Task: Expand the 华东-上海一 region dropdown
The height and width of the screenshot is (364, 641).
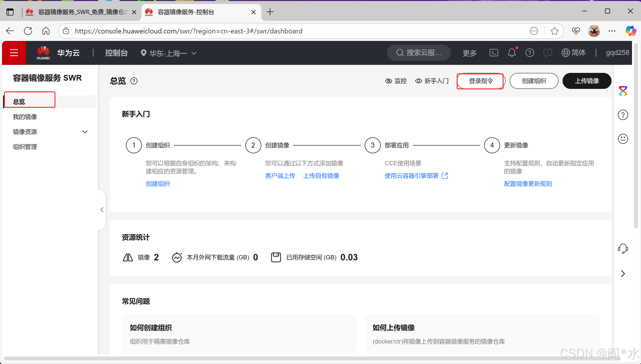Action: coord(169,53)
